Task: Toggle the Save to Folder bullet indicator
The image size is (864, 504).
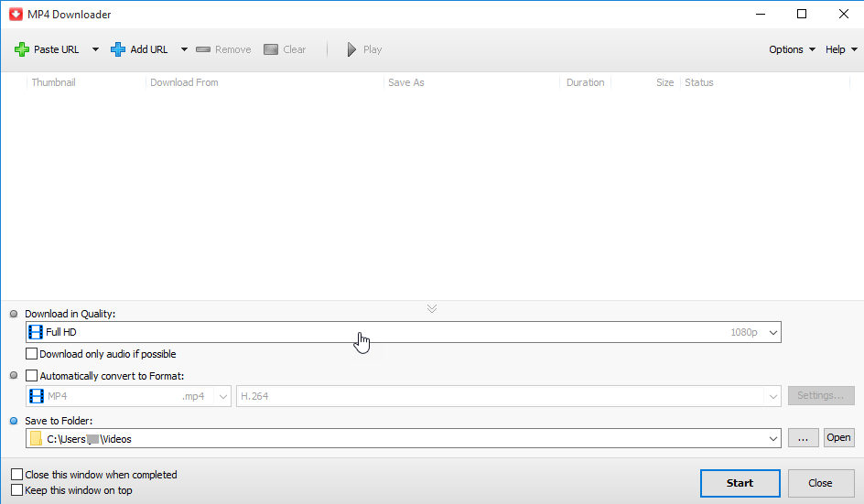Action: (14, 421)
